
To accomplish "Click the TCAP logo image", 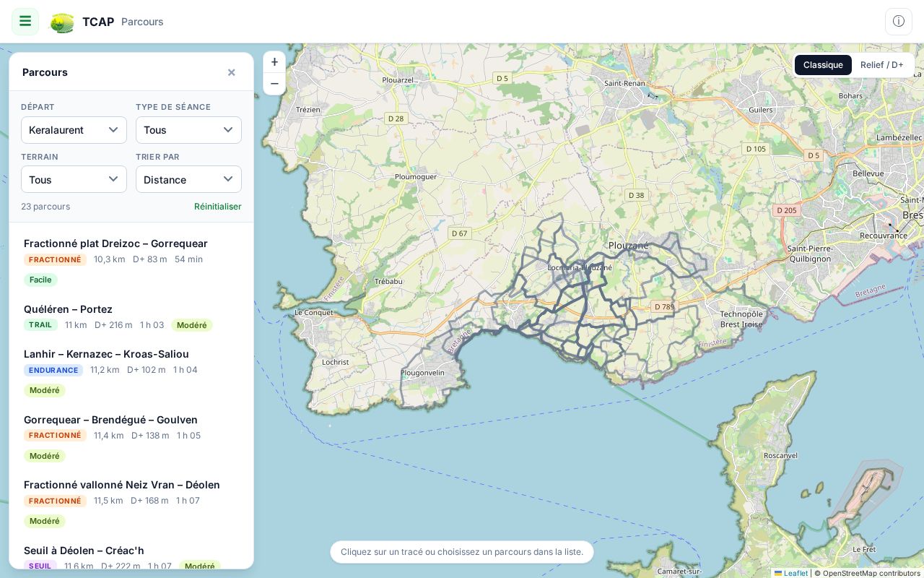I will pos(62,22).
